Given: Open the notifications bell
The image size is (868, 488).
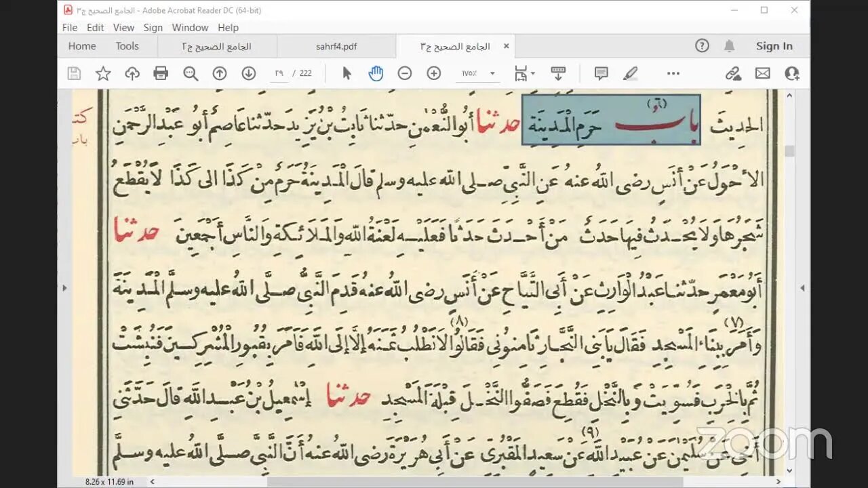Looking at the screenshot, I should (x=730, y=46).
